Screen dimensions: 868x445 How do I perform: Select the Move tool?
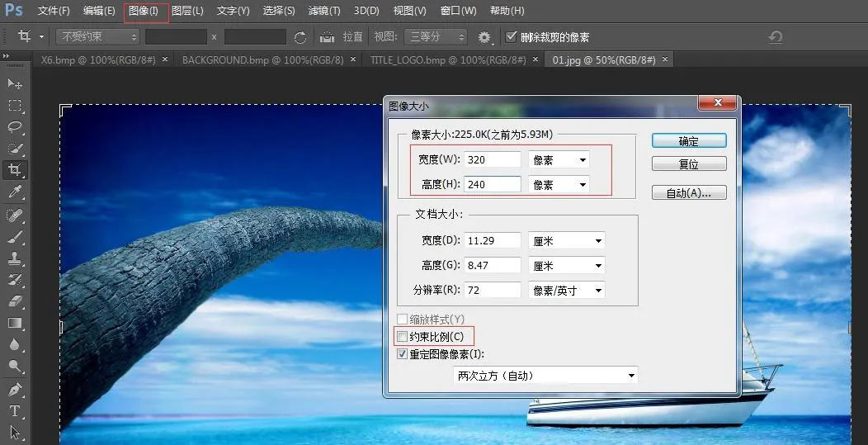coord(15,84)
